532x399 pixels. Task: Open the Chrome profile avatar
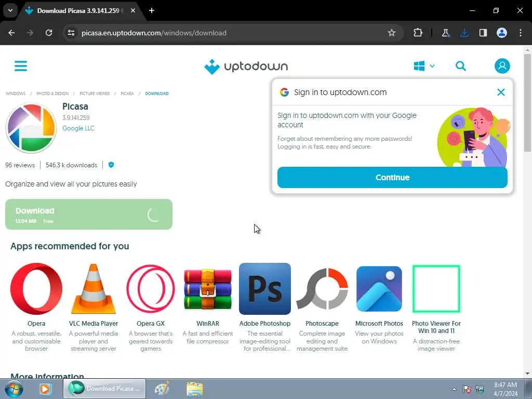point(502,33)
